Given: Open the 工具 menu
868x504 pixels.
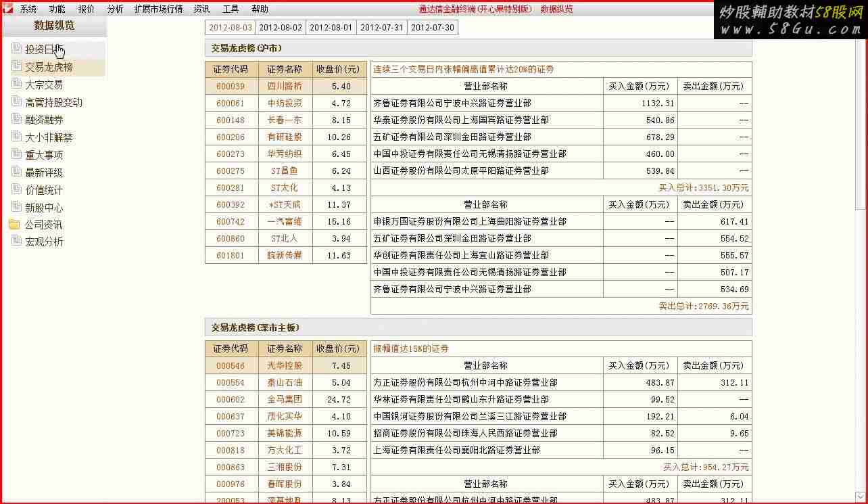Looking at the screenshot, I should pyautogui.click(x=231, y=9).
